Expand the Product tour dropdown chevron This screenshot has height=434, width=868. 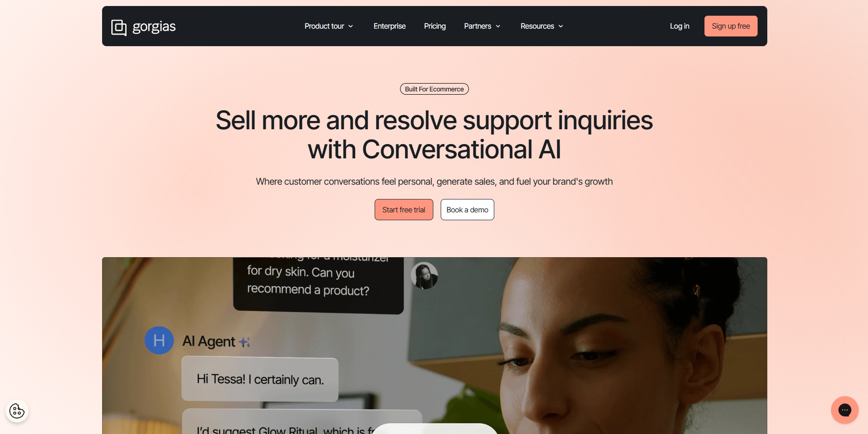tap(351, 26)
